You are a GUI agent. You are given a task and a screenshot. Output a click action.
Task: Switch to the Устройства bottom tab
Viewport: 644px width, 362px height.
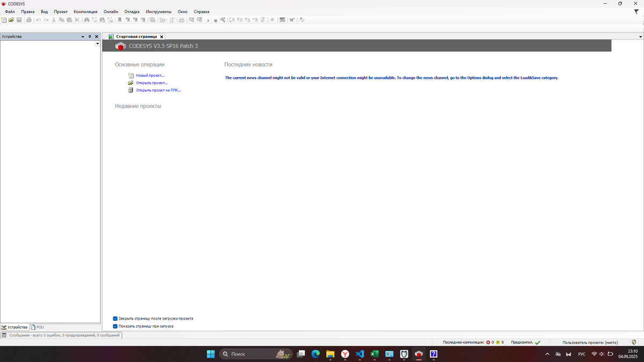click(14, 327)
